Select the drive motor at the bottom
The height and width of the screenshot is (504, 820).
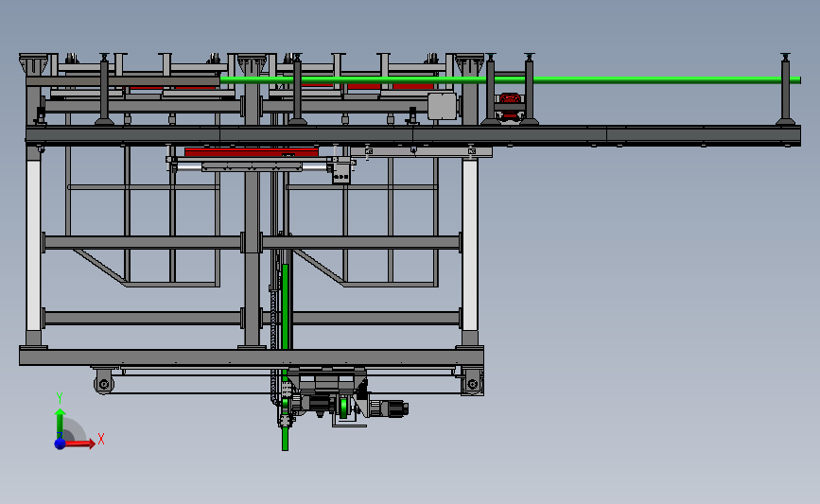click(388, 408)
